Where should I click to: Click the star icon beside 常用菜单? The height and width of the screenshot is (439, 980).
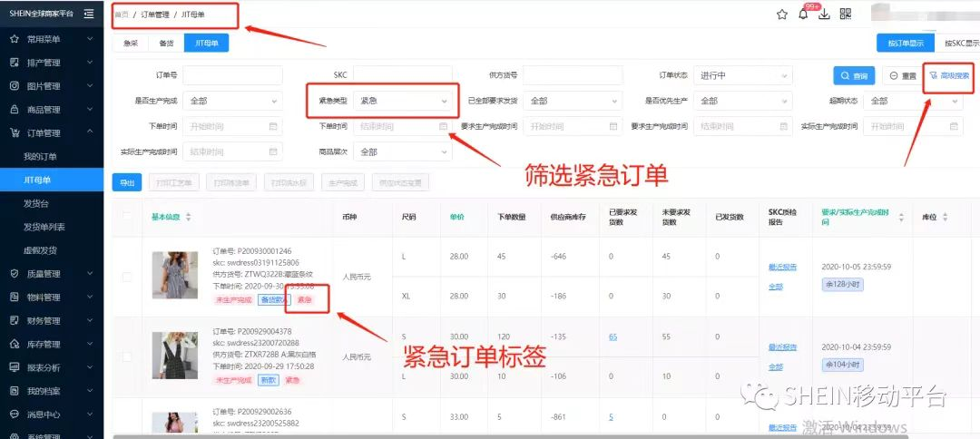(15, 39)
